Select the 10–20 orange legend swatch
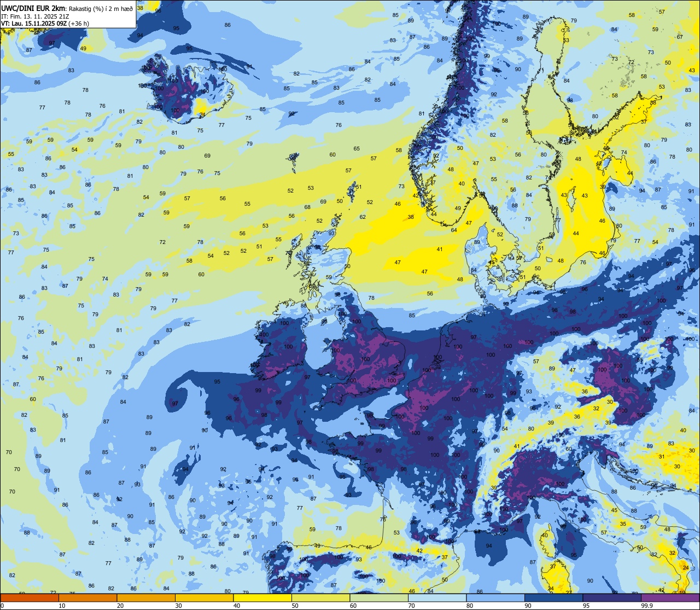The width and height of the screenshot is (700, 610). (87, 597)
